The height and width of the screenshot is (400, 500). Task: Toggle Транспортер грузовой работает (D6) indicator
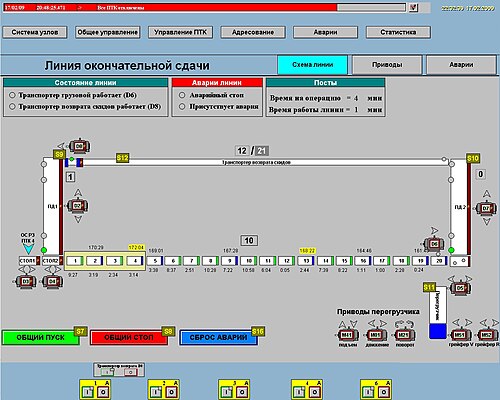(x=12, y=95)
